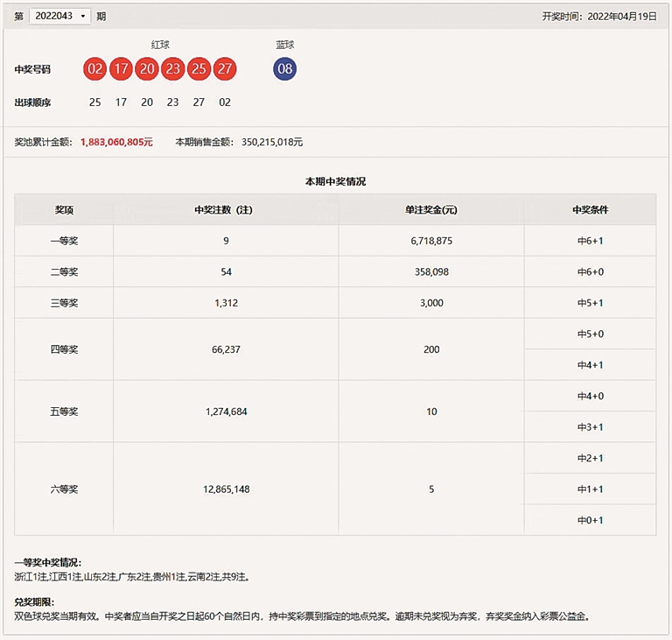Open the 2022043 issue number dropdown
672x640 pixels.
59,16
